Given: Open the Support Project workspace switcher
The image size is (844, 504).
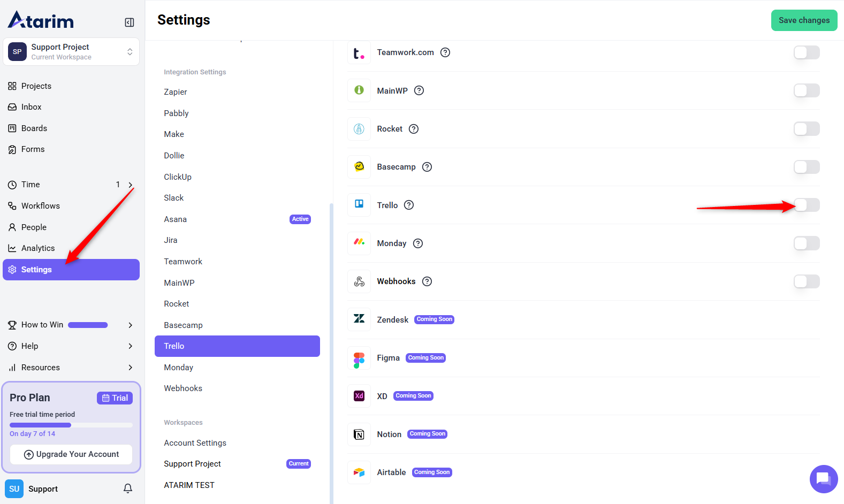Looking at the screenshot, I should point(71,52).
